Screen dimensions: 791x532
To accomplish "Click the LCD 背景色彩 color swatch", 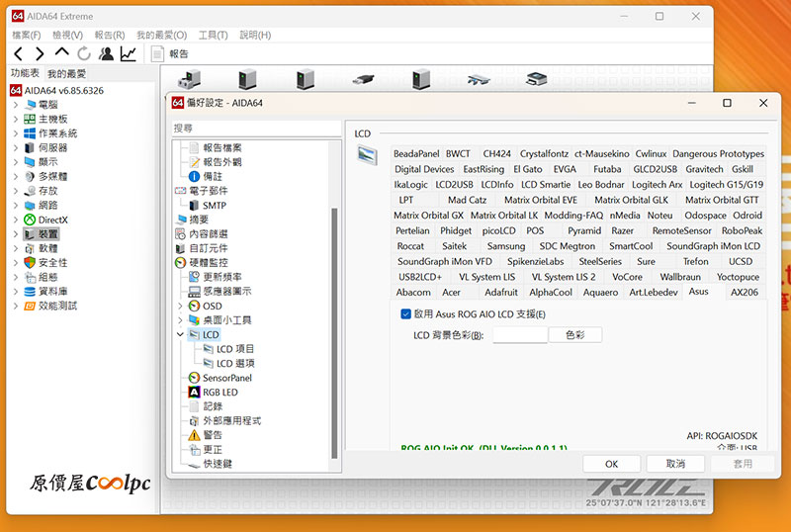I will [520, 334].
